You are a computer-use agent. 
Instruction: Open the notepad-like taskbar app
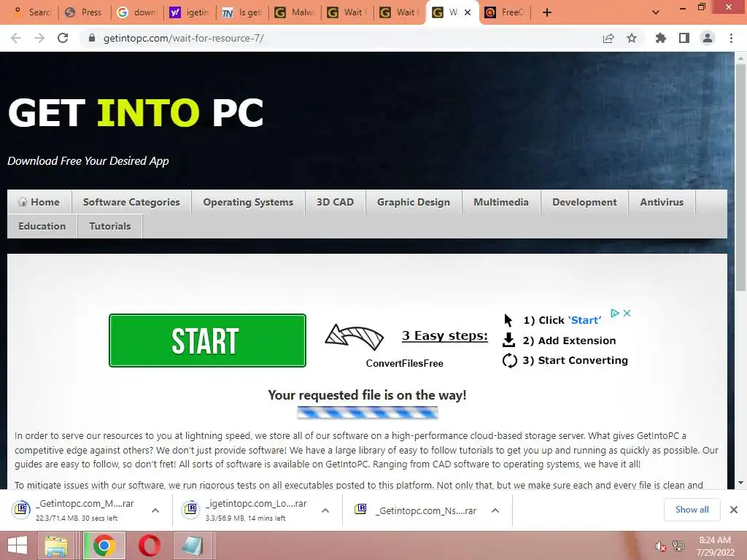[193, 545]
